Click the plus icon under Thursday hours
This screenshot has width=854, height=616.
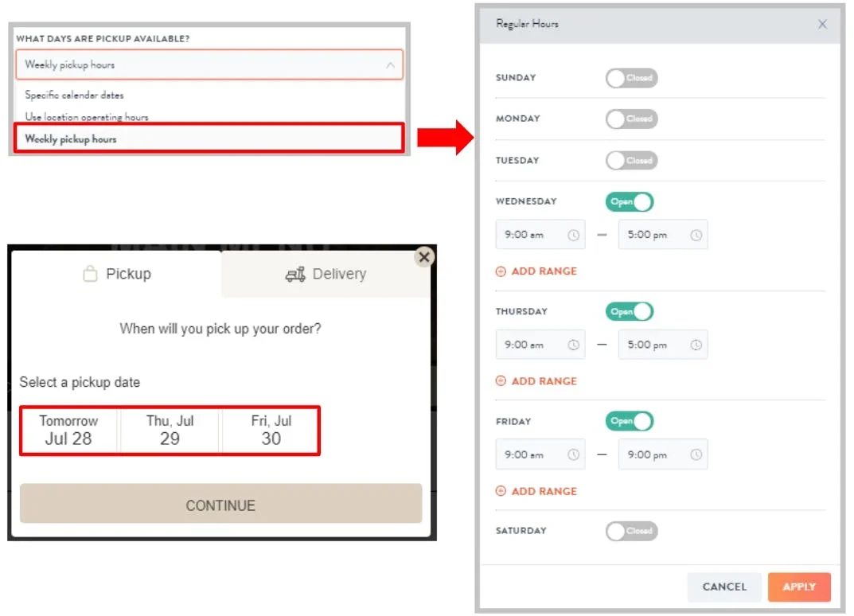pos(501,380)
